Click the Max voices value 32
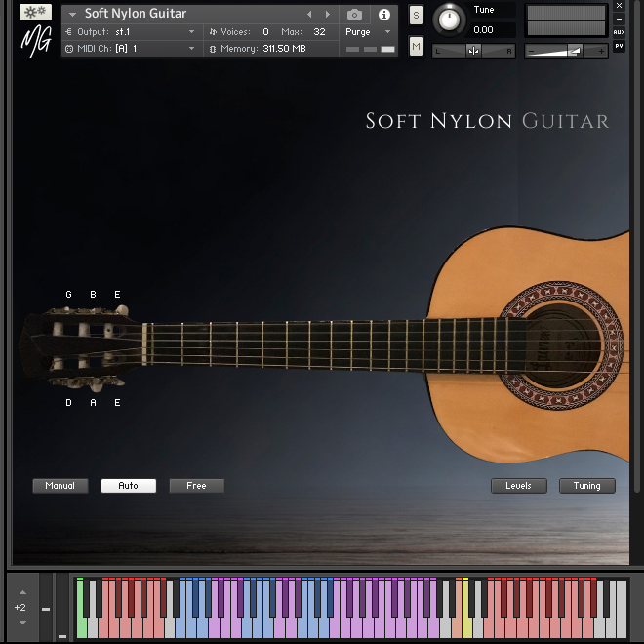 pyautogui.click(x=319, y=31)
